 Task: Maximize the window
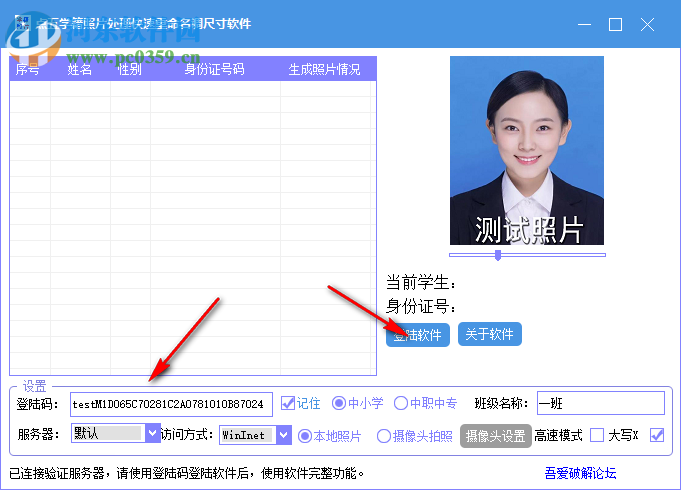point(615,24)
